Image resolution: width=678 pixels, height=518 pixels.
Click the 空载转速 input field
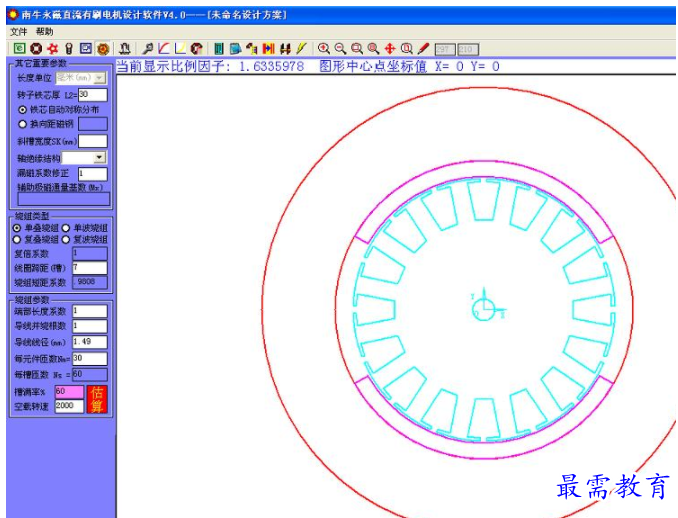pos(69,406)
